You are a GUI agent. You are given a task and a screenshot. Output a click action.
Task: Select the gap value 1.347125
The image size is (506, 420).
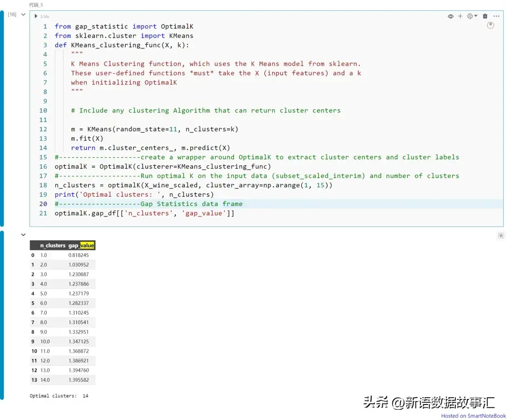[78, 342]
